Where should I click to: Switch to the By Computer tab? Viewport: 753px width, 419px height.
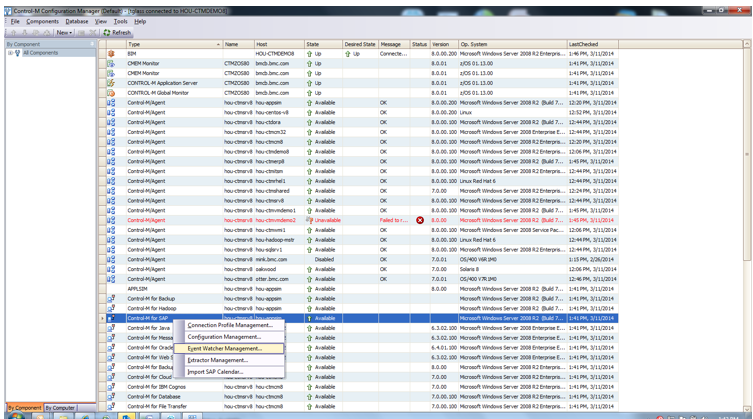(60, 407)
